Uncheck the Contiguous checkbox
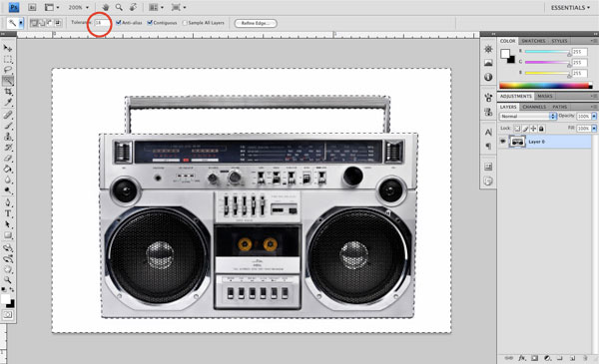 tap(150, 23)
